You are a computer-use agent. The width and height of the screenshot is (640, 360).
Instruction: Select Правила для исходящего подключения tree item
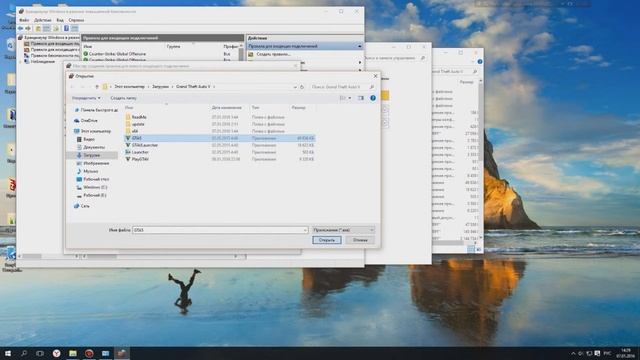point(51,49)
